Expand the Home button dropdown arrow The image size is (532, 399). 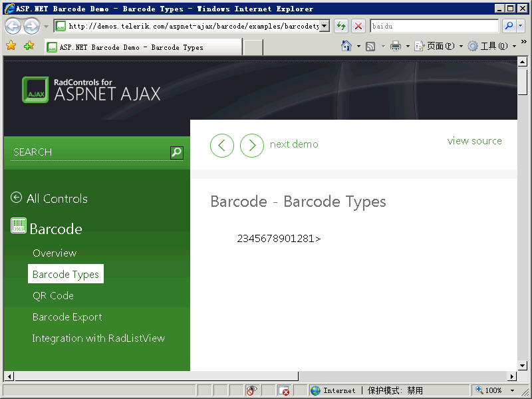coord(358,46)
